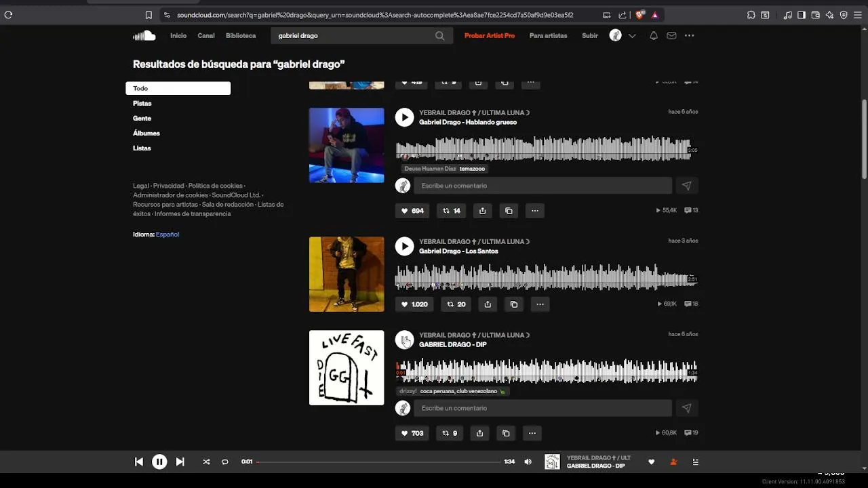Repost DIP track with 9 reposts
This screenshot has width=868, height=488.
pyautogui.click(x=450, y=433)
